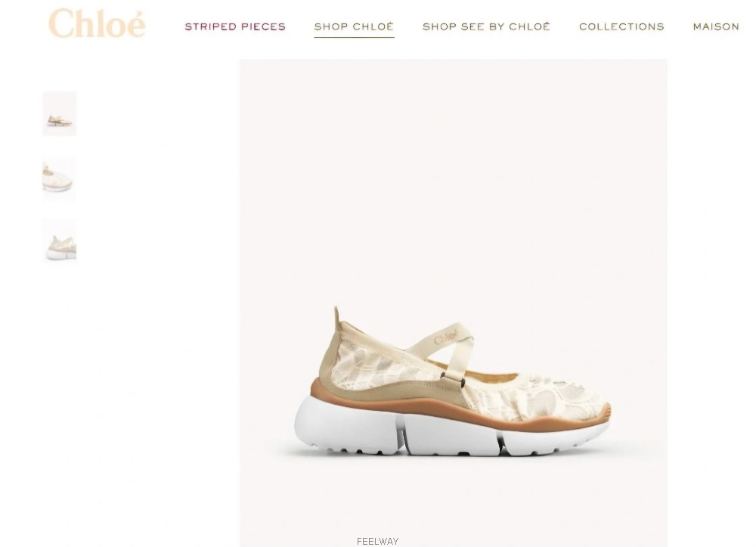Select the Shop Chloé navigation item

coord(354,26)
